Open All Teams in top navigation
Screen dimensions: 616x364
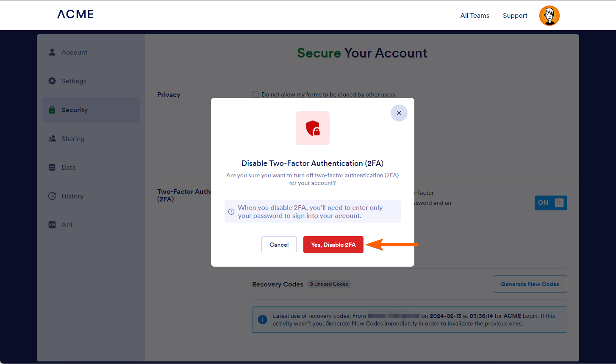pyautogui.click(x=474, y=16)
